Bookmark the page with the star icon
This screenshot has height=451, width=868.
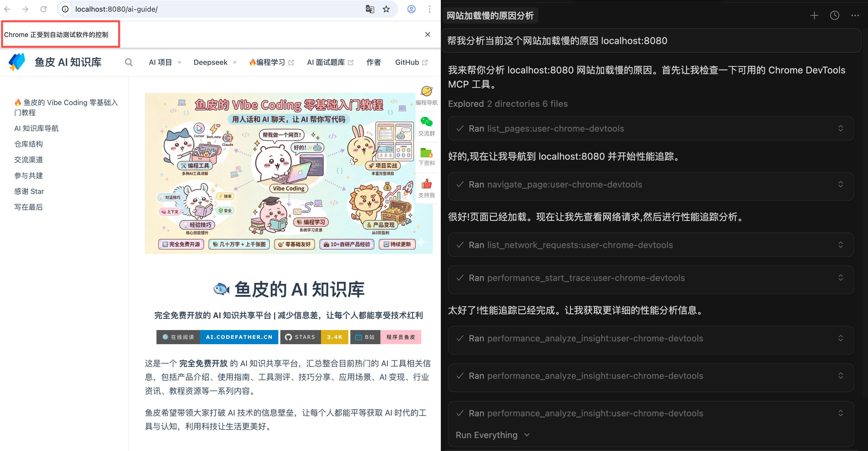click(386, 9)
